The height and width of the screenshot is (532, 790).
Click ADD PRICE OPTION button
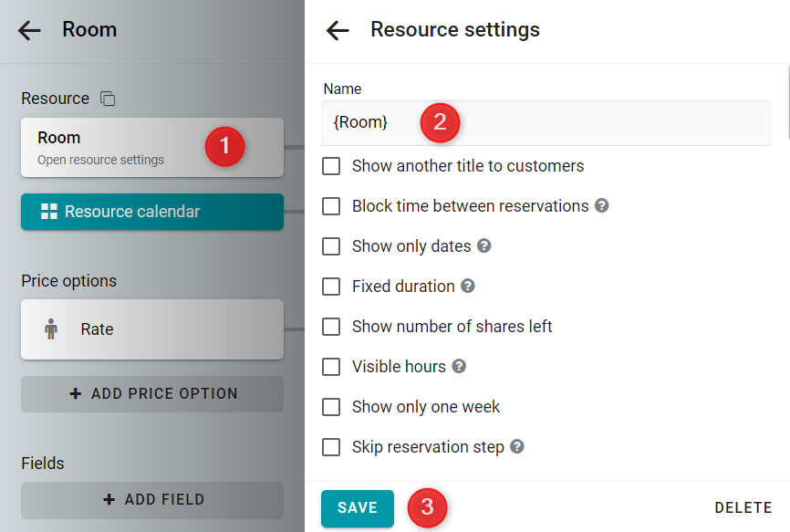click(152, 394)
